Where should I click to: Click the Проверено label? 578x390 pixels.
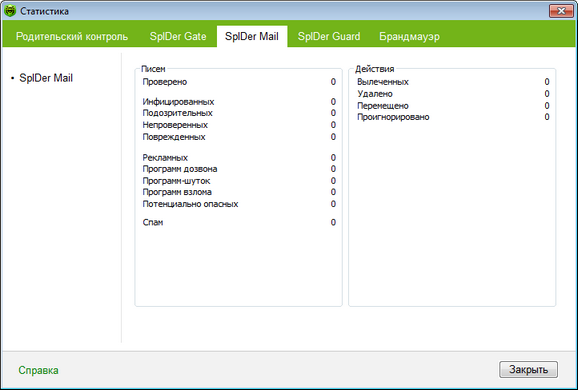(165, 82)
